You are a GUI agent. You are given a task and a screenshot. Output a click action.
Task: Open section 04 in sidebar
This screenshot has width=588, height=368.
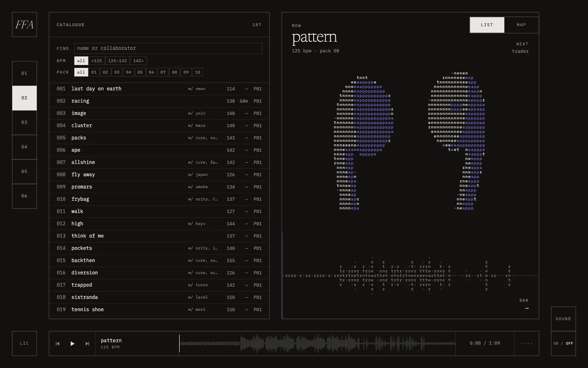click(24, 147)
